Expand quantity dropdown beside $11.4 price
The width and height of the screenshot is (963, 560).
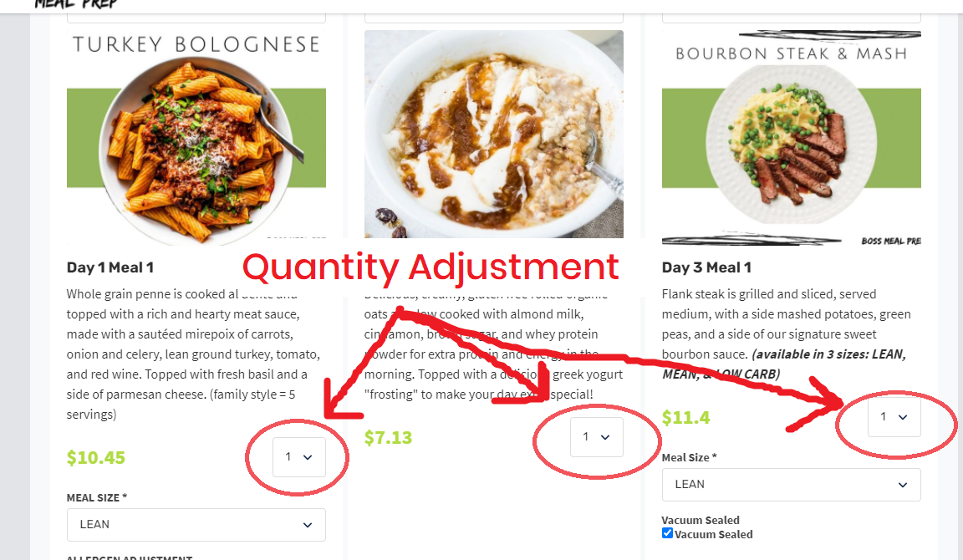coord(894,417)
